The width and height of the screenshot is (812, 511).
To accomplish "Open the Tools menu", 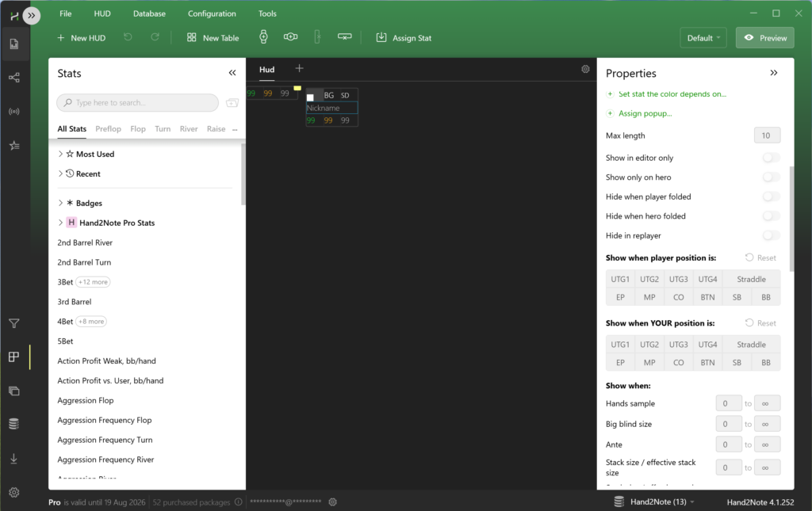I will [x=267, y=13].
